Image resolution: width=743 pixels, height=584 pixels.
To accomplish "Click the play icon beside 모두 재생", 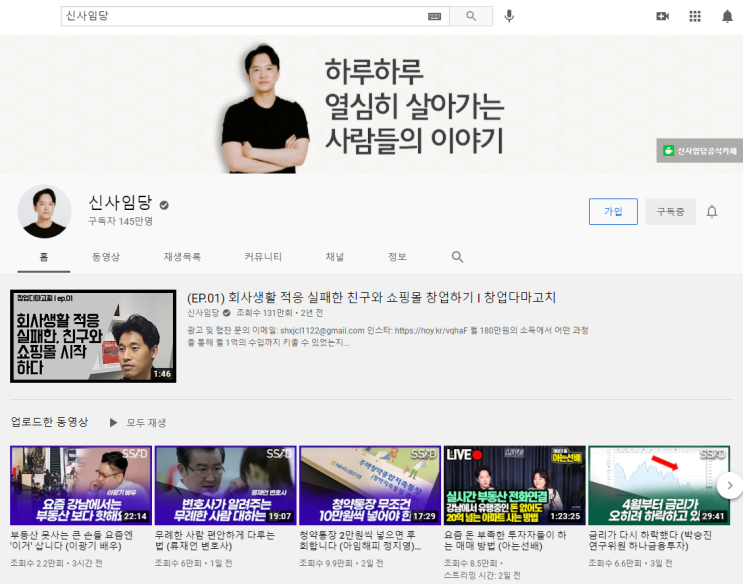I will 113,422.
